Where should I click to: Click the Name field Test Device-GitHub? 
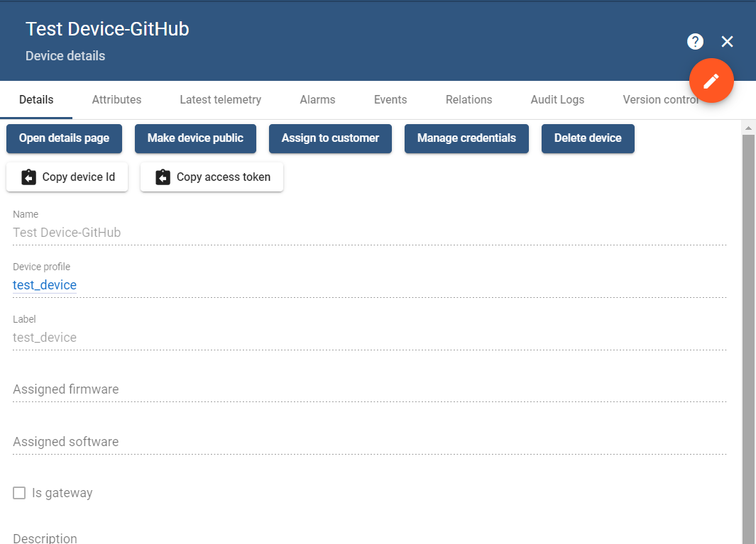pos(369,233)
